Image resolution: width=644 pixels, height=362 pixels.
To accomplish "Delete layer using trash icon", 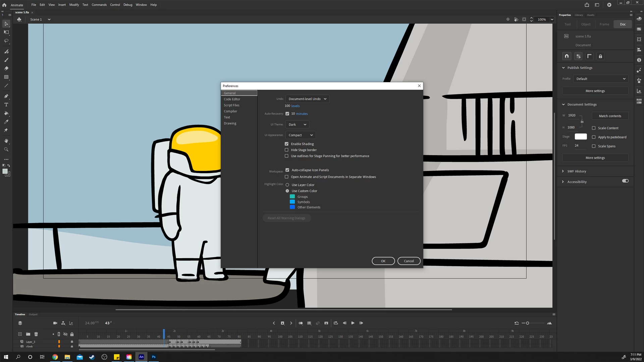I will click(x=36, y=334).
